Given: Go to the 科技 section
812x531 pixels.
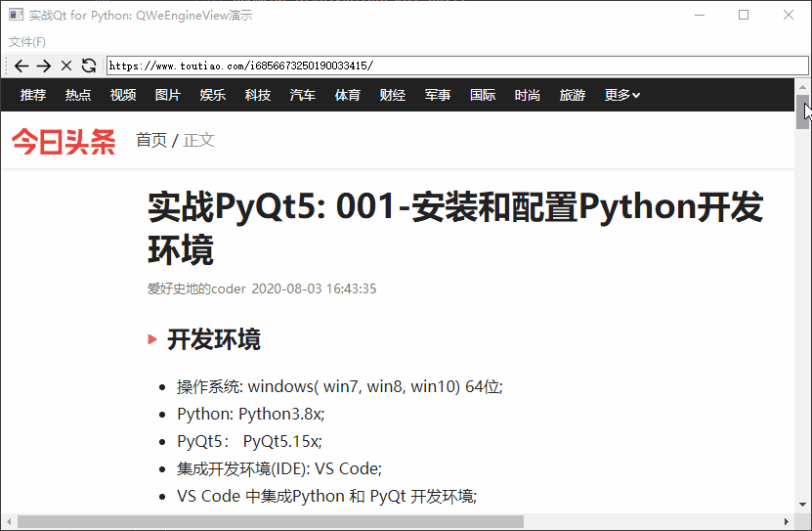Looking at the screenshot, I should (x=258, y=95).
